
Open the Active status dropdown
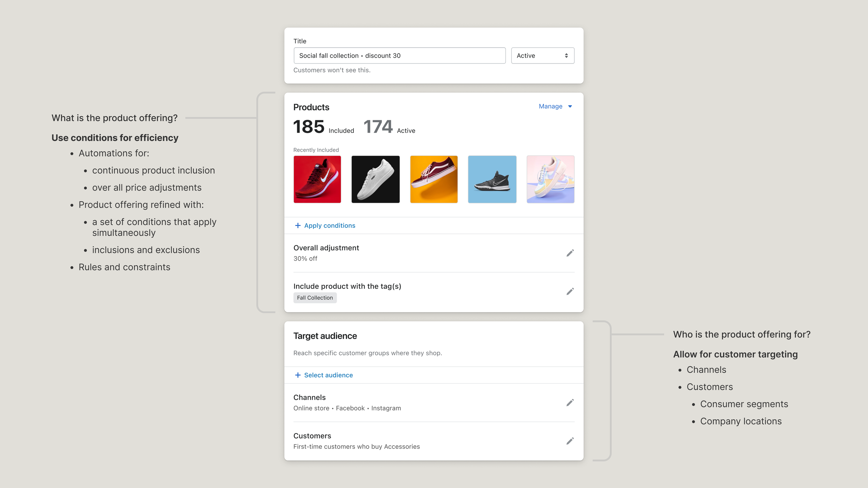[542, 56]
